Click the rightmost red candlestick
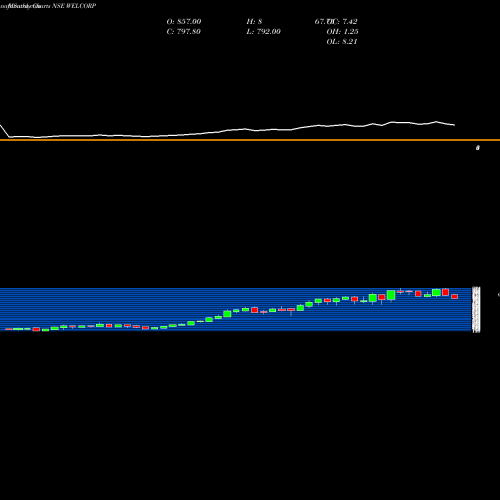This screenshot has height=500, width=500. [x=455, y=296]
